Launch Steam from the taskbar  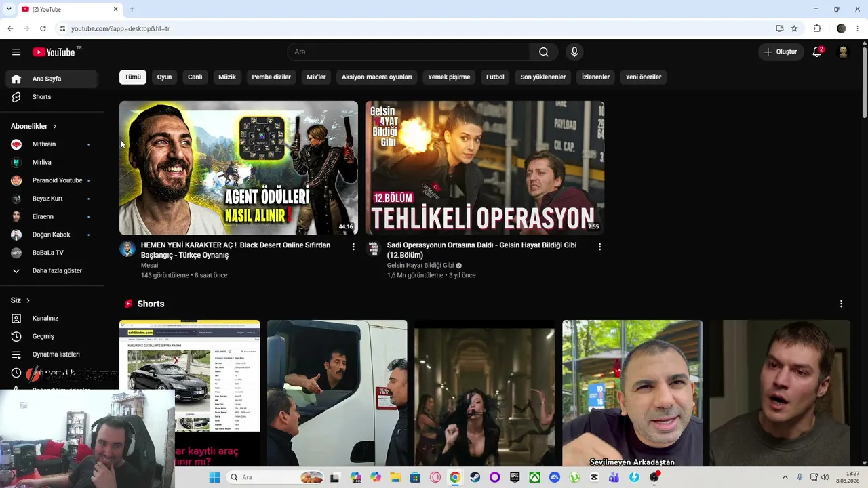475,477
